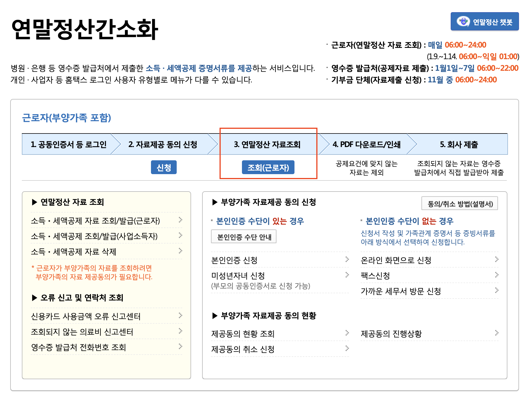Click the blue 신청 button under step 2
The width and height of the screenshot is (532, 398).
164,167
